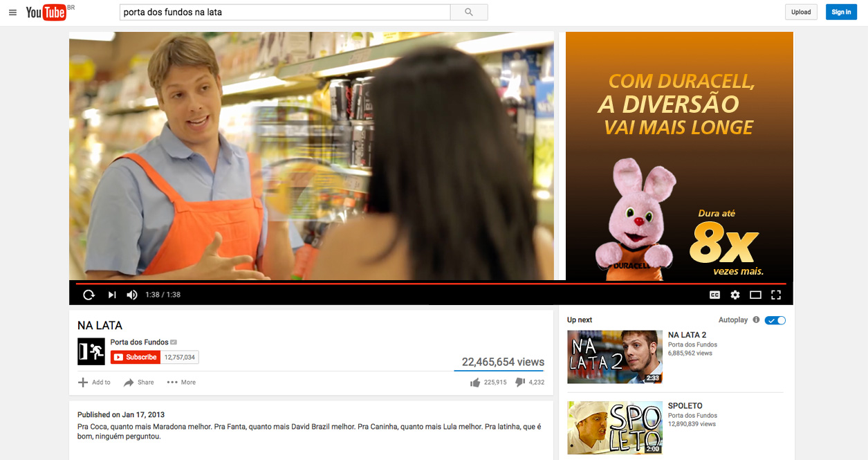Click the Up next heading
Screen dimensions: 868x460
580,320
